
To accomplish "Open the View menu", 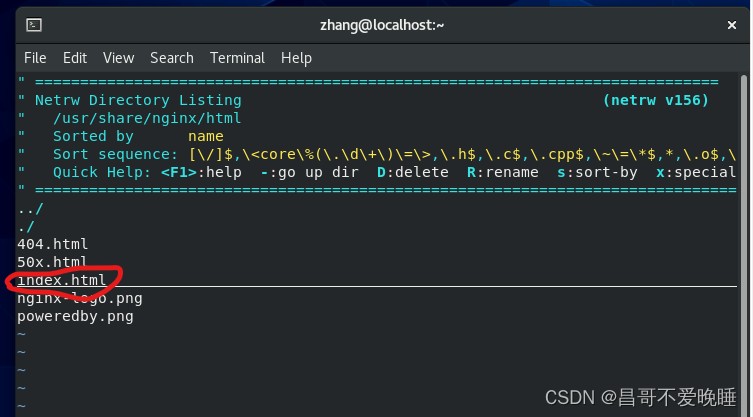I will tap(118, 58).
